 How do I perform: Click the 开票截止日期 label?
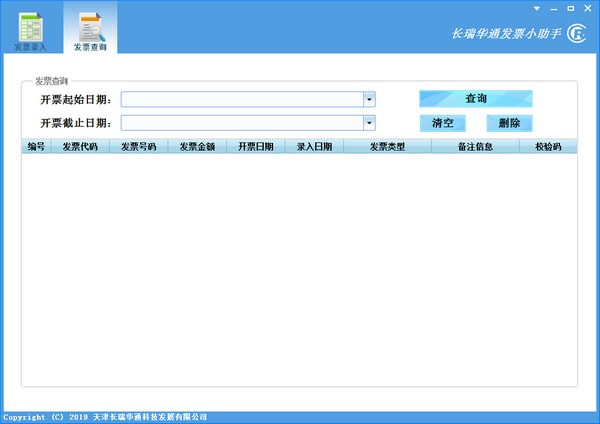(x=76, y=123)
